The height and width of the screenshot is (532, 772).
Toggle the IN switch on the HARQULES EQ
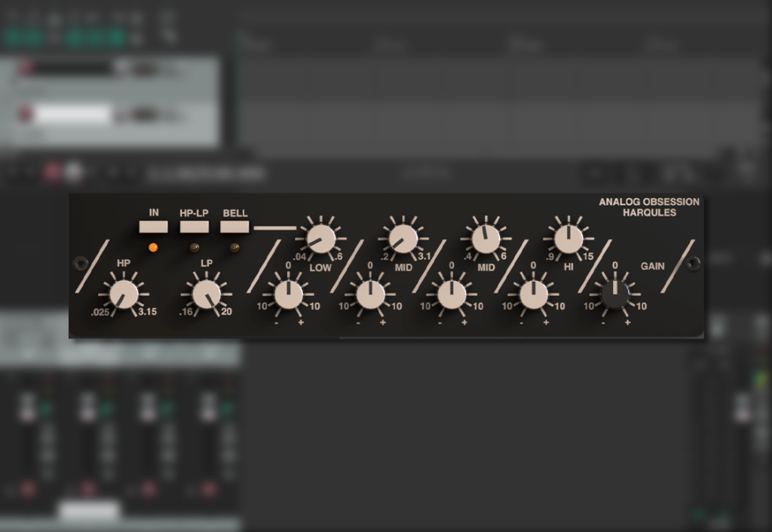tap(152, 225)
